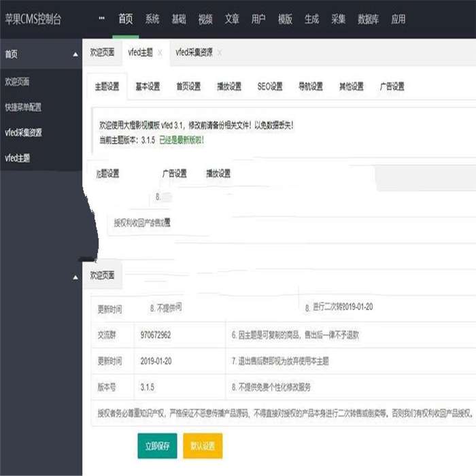Open the 应用 top navigation item

[398, 19]
